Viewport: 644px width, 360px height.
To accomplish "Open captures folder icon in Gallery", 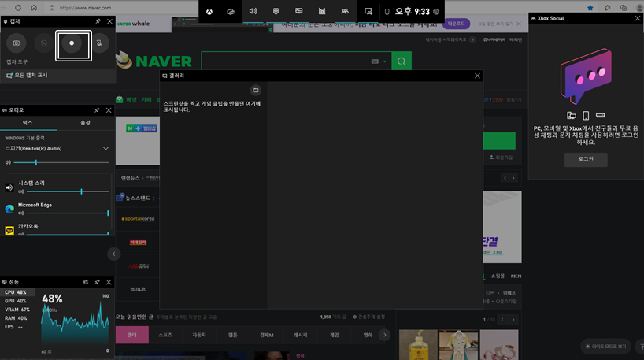I will pos(255,90).
